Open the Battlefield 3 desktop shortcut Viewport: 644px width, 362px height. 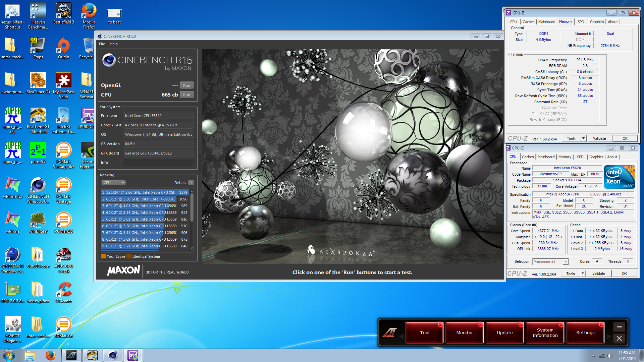tap(64, 13)
